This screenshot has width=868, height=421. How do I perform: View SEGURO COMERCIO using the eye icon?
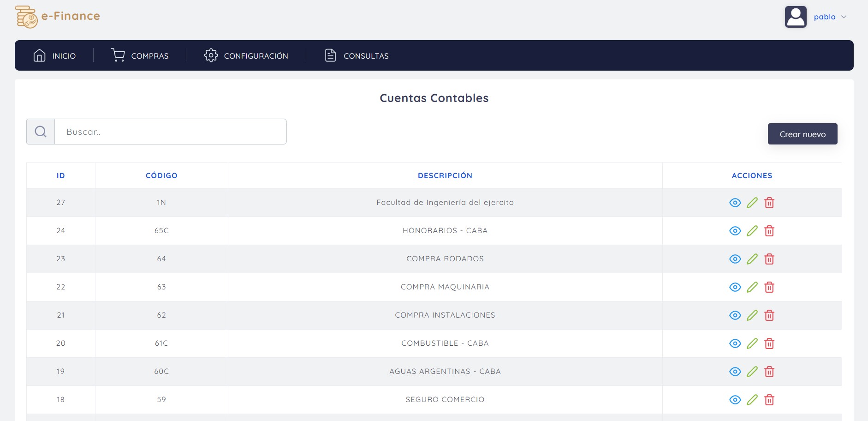pyautogui.click(x=735, y=400)
